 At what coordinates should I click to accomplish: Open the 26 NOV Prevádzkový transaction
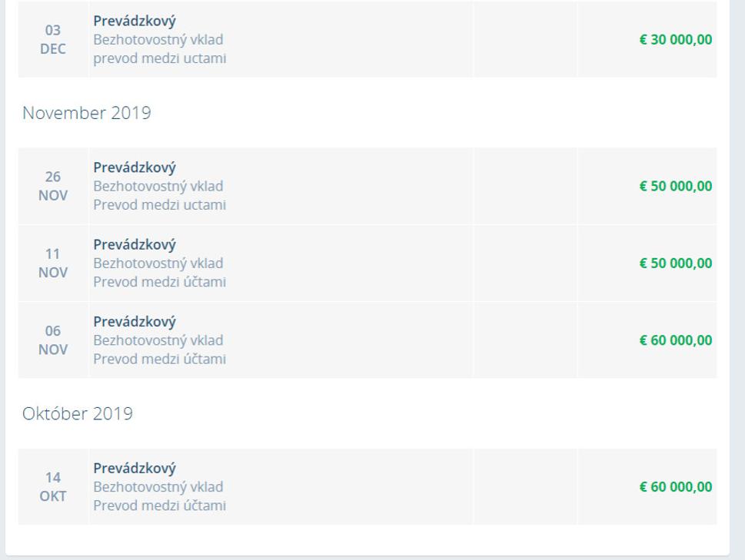[x=135, y=167]
